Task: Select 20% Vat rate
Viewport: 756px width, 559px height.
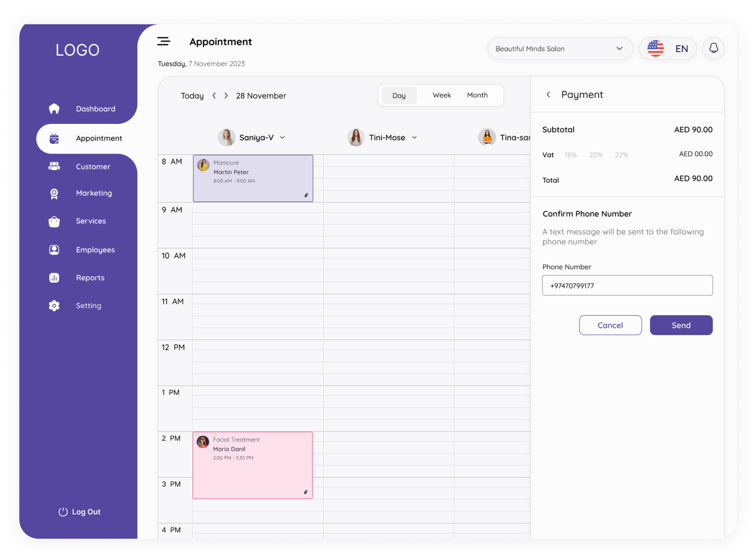Action: point(596,155)
